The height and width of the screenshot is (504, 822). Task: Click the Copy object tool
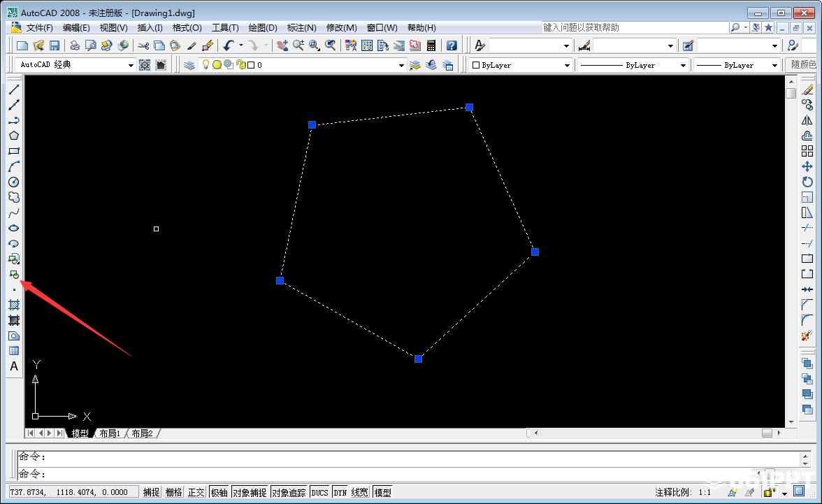[x=807, y=105]
